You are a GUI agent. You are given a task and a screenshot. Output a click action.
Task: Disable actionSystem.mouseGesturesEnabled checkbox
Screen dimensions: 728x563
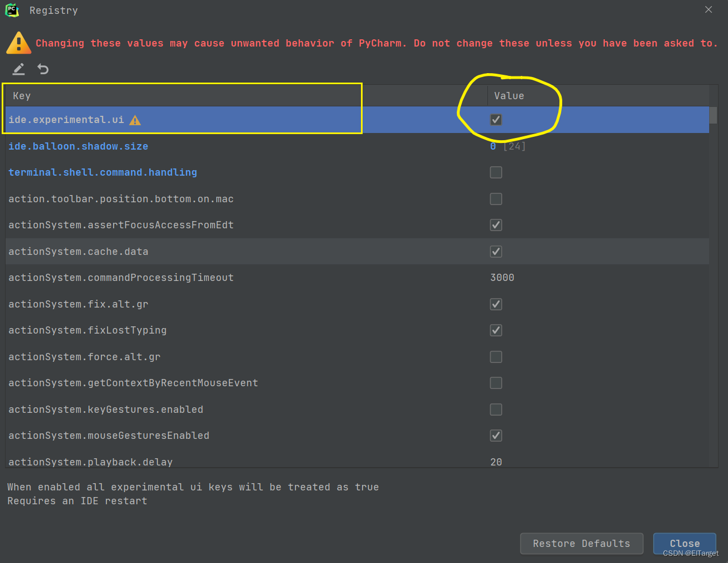(496, 436)
